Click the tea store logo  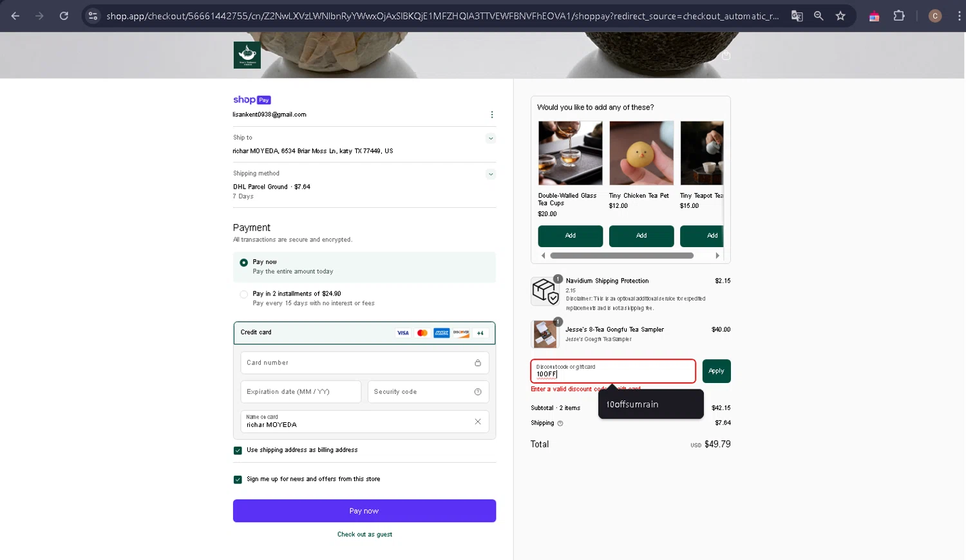click(247, 55)
